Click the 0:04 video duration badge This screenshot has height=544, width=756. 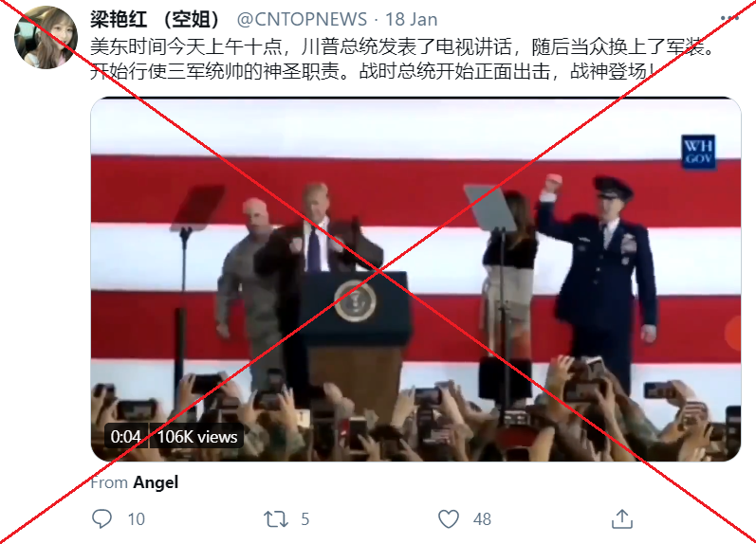tap(126, 437)
